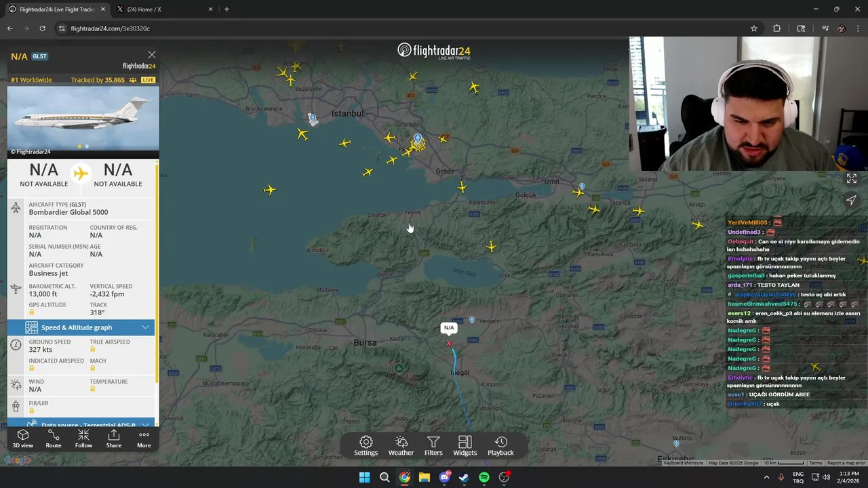Open Discord from the taskbar
This screenshot has height=488, width=868.
(x=444, y=477)
